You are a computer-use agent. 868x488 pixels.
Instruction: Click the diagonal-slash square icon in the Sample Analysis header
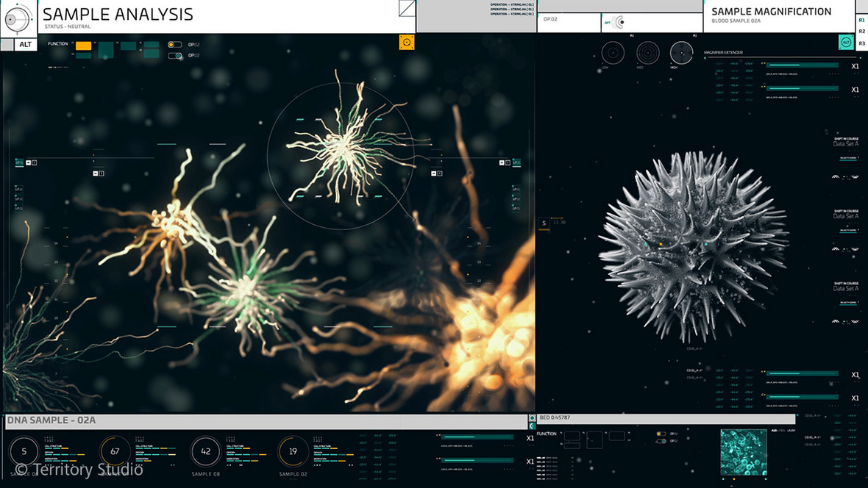pos(407,8)
